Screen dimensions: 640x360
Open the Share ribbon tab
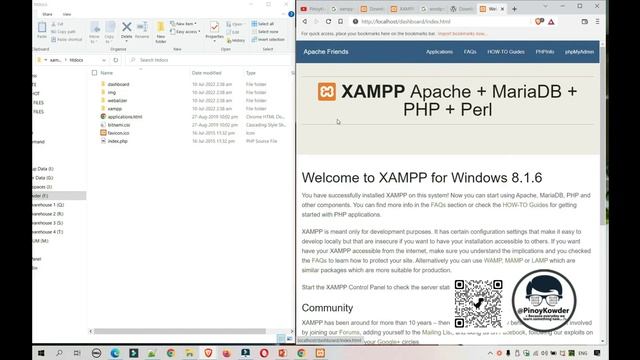click(x=47, y=14)
